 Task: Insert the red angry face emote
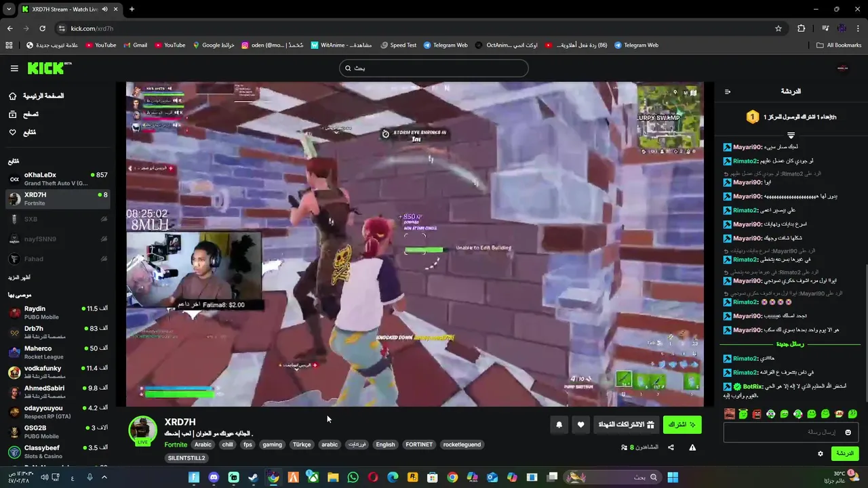757,414
